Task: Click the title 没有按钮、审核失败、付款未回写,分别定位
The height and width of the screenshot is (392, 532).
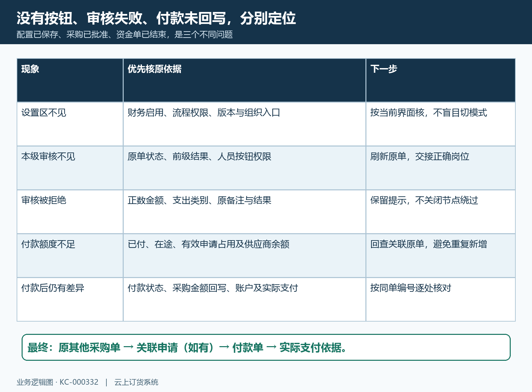Action: point(156,18)
